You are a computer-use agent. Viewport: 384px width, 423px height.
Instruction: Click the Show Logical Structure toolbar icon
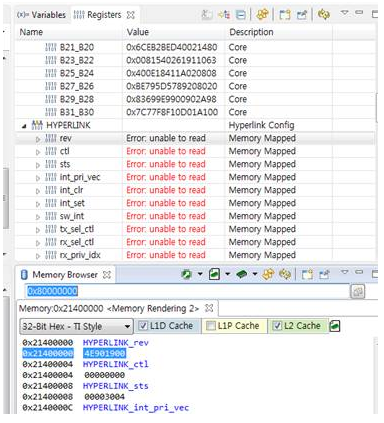[x=224, y=15]
